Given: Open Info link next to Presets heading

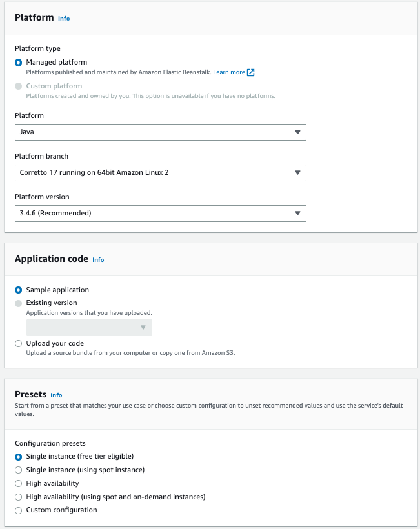Looking at the screenshot, I should point(56,395).
